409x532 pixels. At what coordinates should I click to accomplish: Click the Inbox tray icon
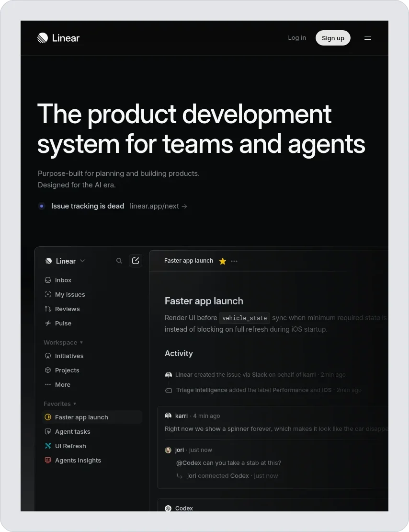(x=48, y=280)
